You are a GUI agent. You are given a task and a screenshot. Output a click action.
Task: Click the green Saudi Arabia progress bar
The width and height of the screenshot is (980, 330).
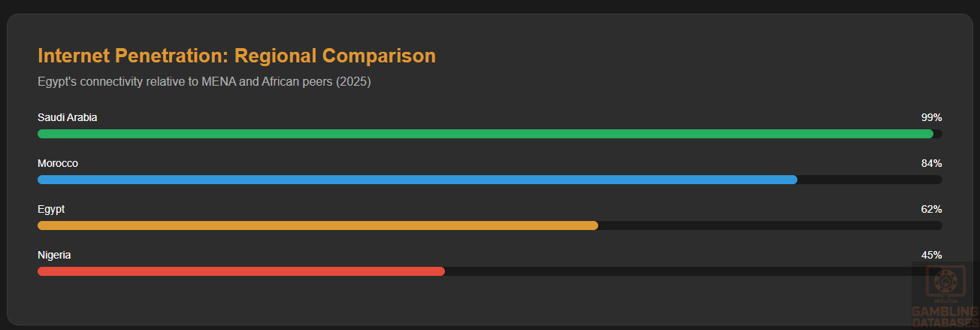pyautogui.click(x=485, y=134)
